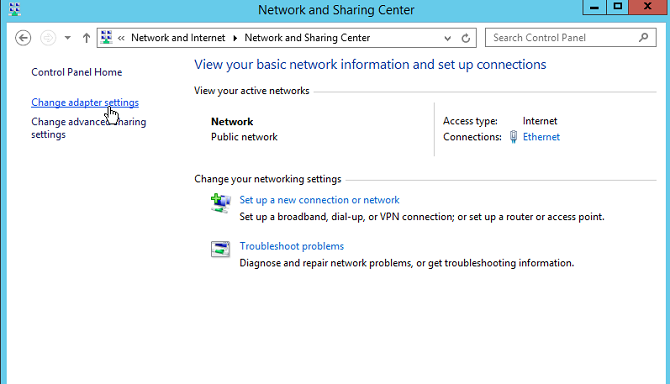Click the new connection setup icon
The width and height of the screenshot is (670, 384).
(x=220, y=203)
